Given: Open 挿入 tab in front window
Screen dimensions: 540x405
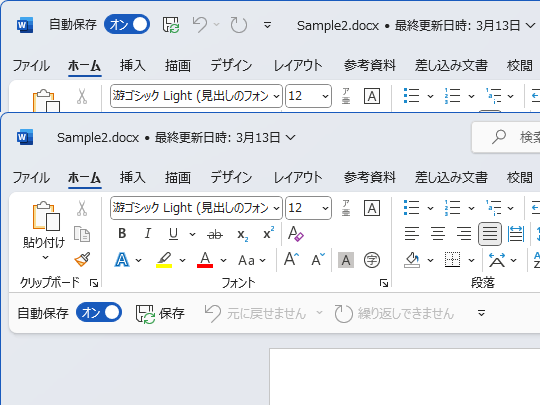Looking at the screenshot, I should coord(133,178).
